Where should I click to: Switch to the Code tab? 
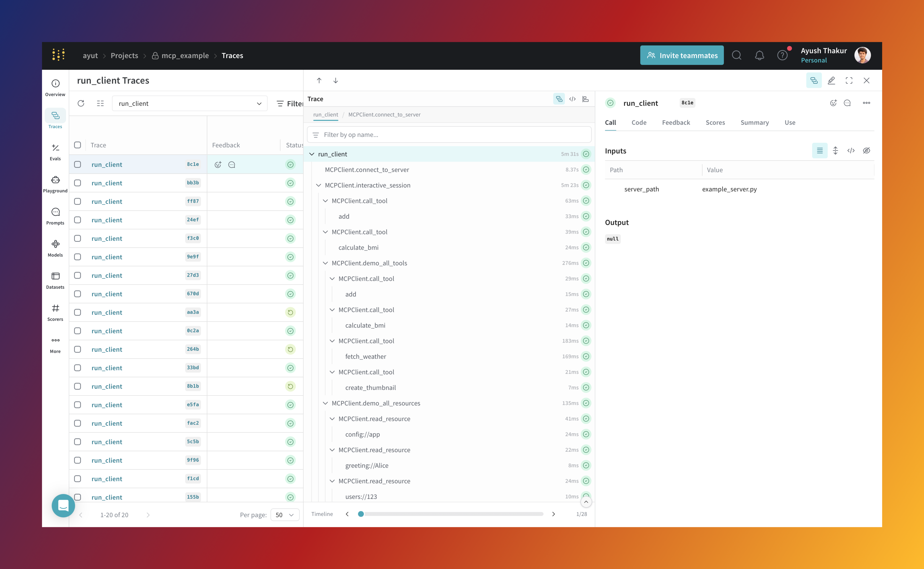(x=639, y=123)
